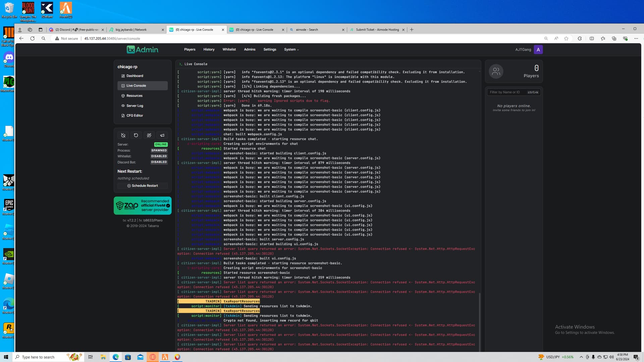Open the CFG Editor
This screenshot has height=362, width=644.
coord(135,115)
